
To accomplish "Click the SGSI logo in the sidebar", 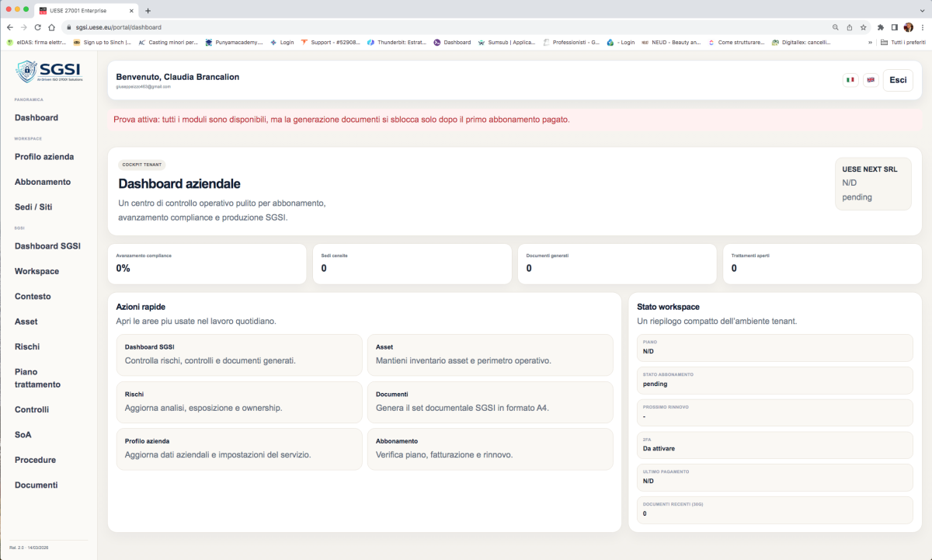I will [48, 72].
